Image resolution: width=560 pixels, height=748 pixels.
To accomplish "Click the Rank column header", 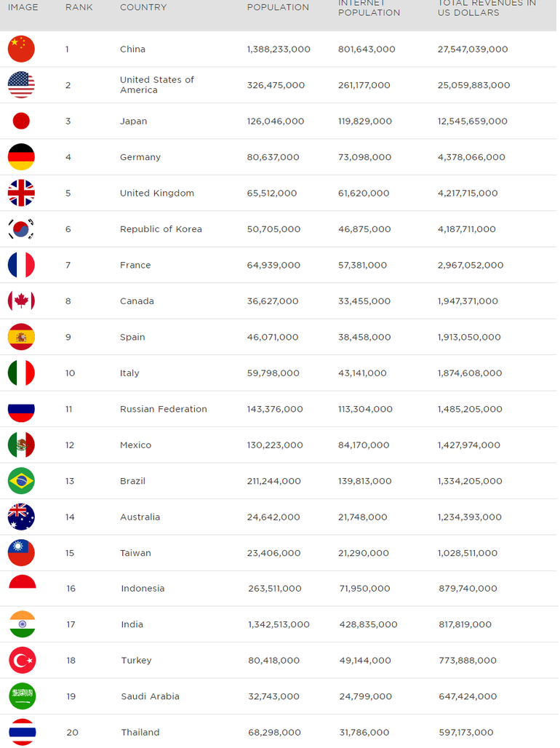I will (79, 7).
